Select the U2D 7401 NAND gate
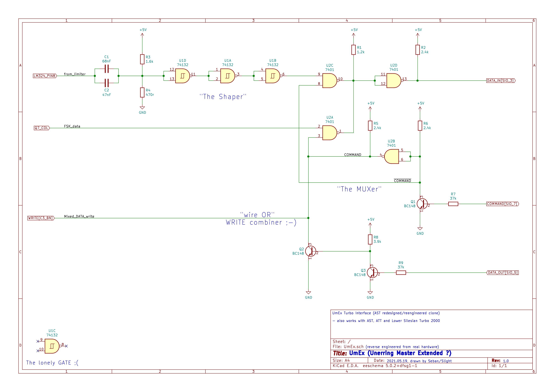The image size is (555, 392). click(x=394, y=81)
